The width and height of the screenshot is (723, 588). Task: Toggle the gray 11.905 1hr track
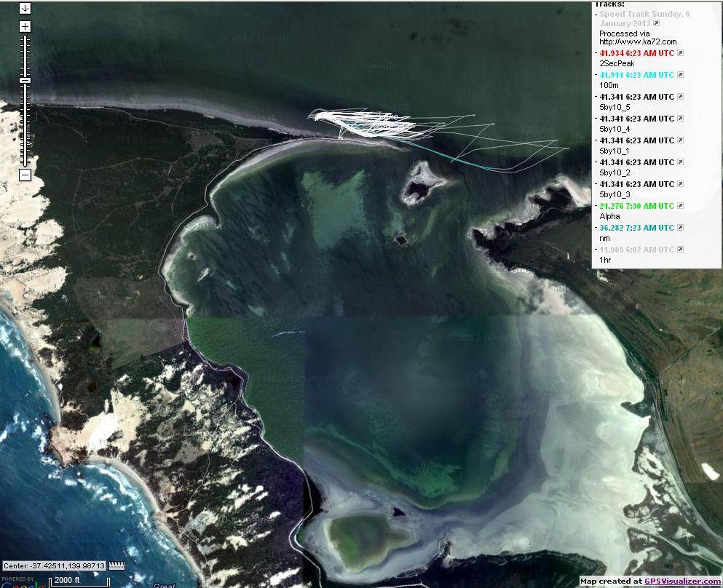pos(636,250)
